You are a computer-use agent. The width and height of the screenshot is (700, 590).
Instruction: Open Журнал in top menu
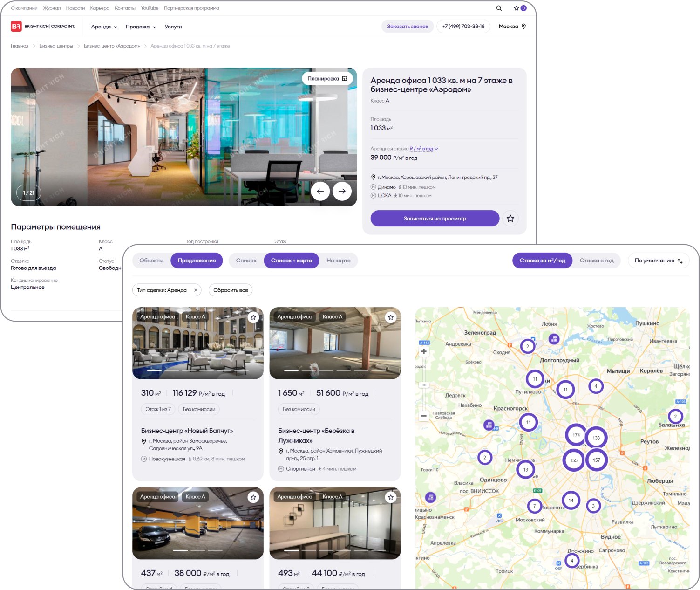pyautogui.click(x=52, y=8)
